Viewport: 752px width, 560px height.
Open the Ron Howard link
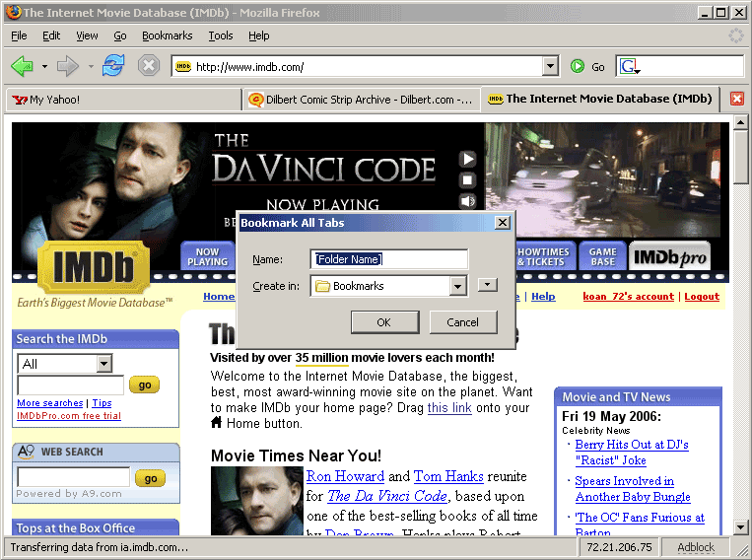(345, 476)
